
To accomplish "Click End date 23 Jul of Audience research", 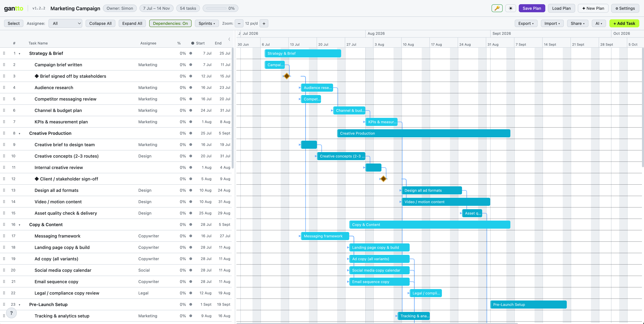I will 225,87.
